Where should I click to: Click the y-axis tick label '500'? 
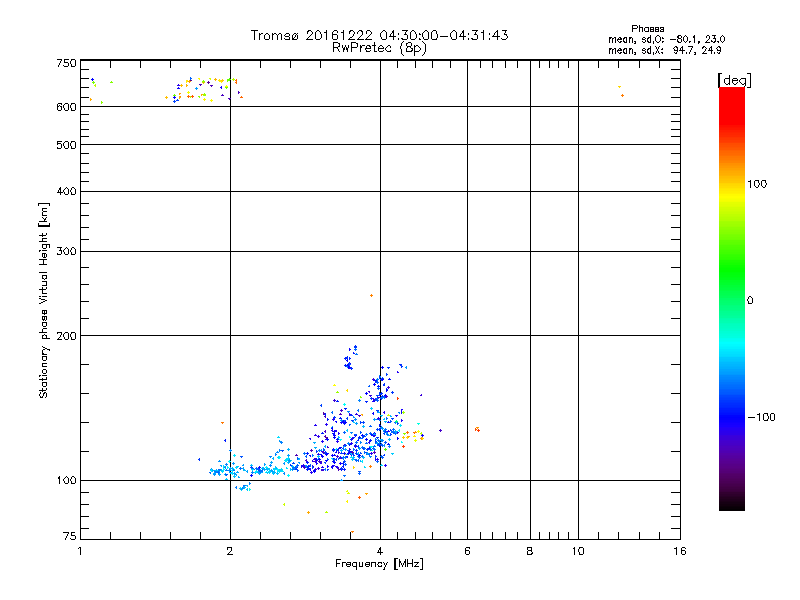coord(66,145)
